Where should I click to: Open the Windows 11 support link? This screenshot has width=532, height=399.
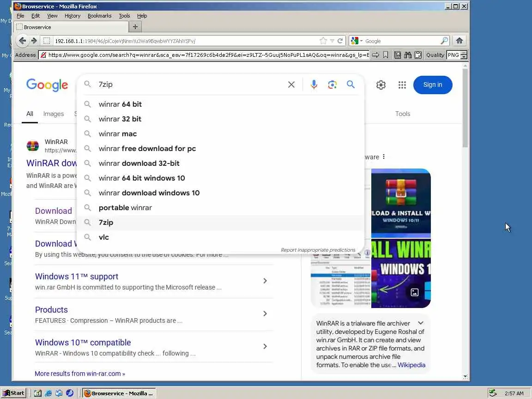point(77,277)
